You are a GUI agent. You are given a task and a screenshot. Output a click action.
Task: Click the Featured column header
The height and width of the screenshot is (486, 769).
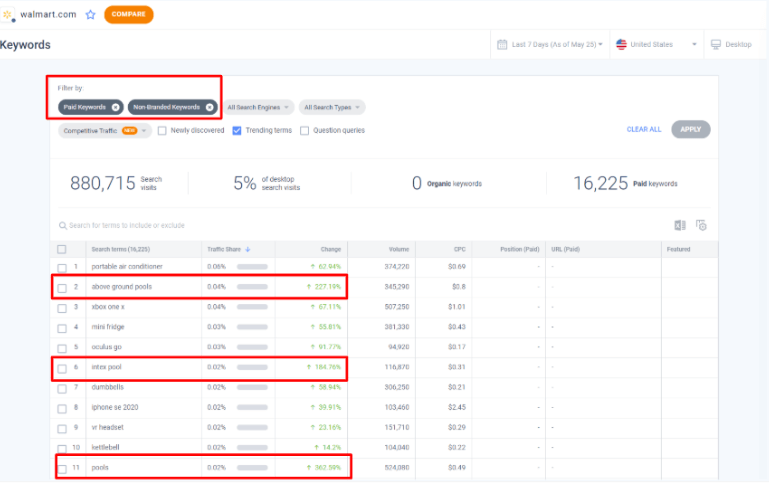[678, 250]
